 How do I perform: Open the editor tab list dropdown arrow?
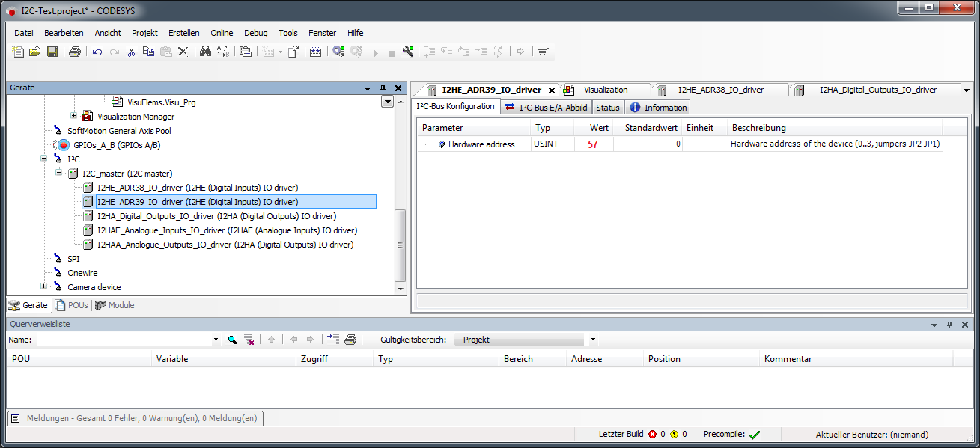click(x=965, y=90)
